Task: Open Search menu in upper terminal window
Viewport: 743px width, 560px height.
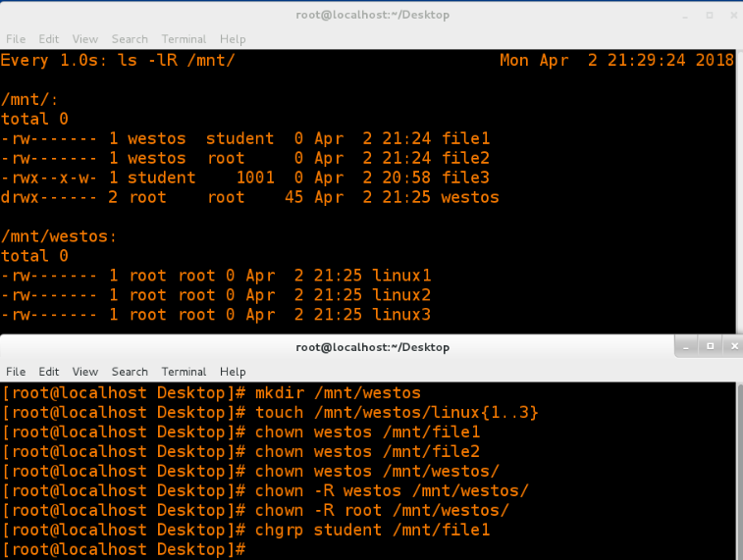Action: tap(130, 39)
